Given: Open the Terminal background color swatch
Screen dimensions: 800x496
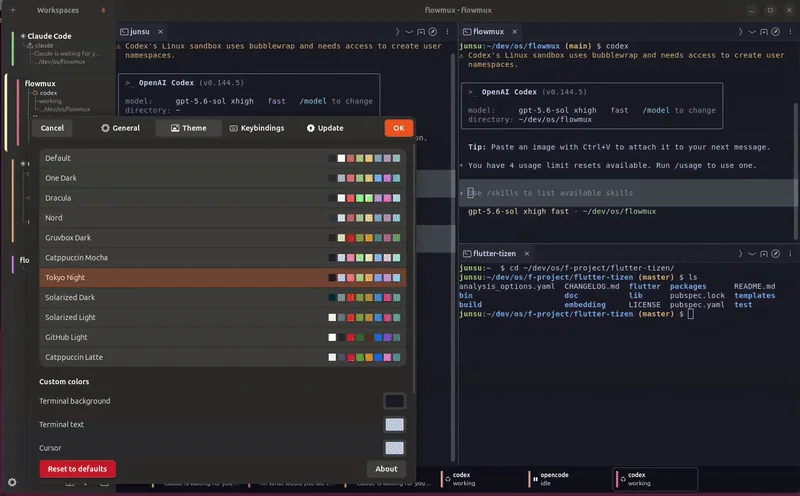Looking at the screenshot, I should point(394,401).
